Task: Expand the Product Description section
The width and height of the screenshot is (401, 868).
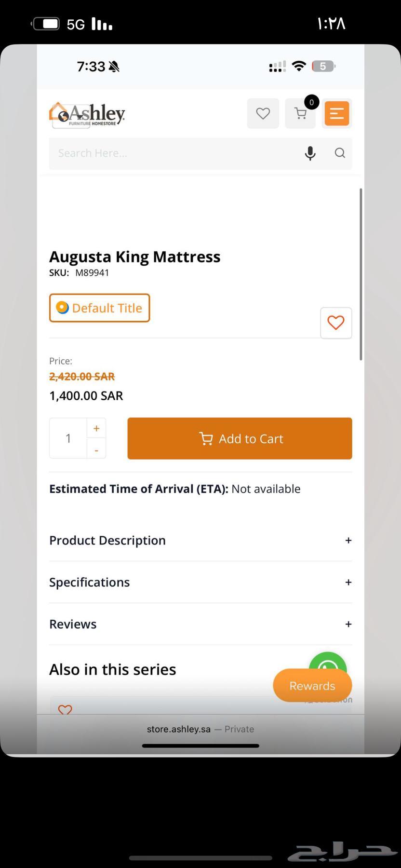Action: pos(200,540)
